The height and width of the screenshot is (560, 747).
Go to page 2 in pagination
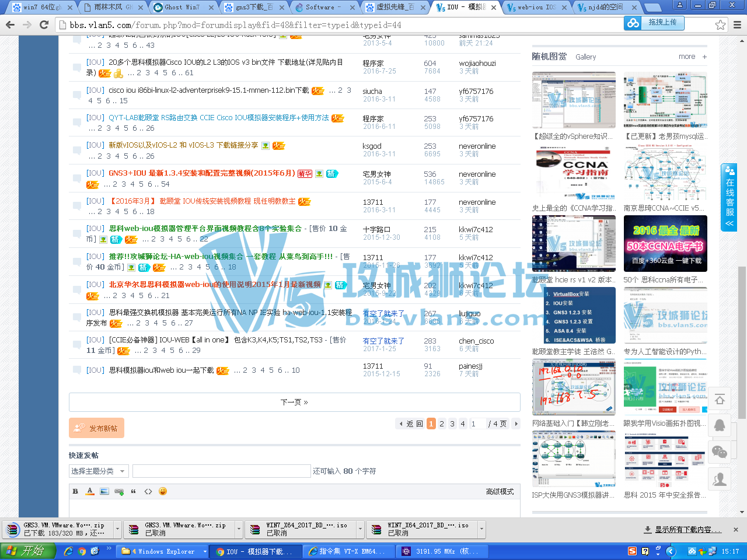(442, 423)
